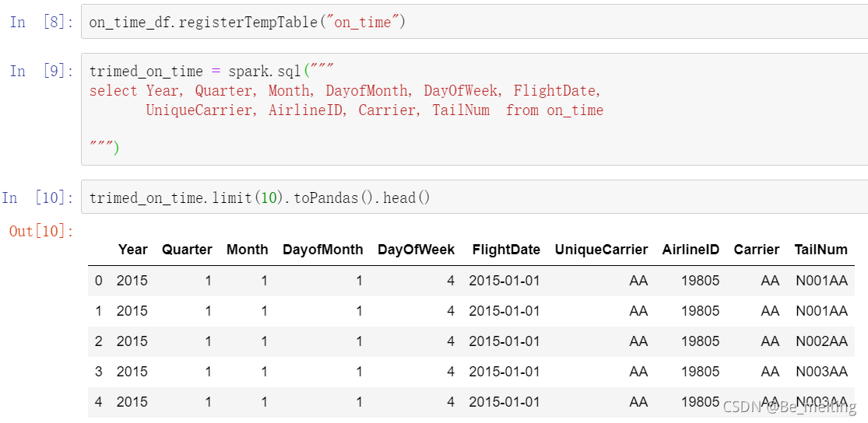This screenshot has height=423, width=868.
Task: Click the Year column header
Action: pos(133,250)
